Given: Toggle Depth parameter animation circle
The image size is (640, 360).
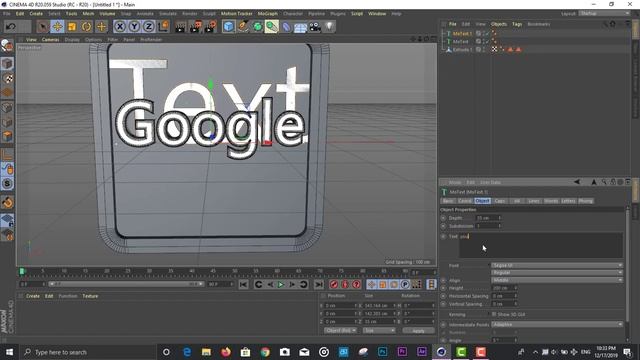Looking at the screenshot, I should click(x=443, y=218).
